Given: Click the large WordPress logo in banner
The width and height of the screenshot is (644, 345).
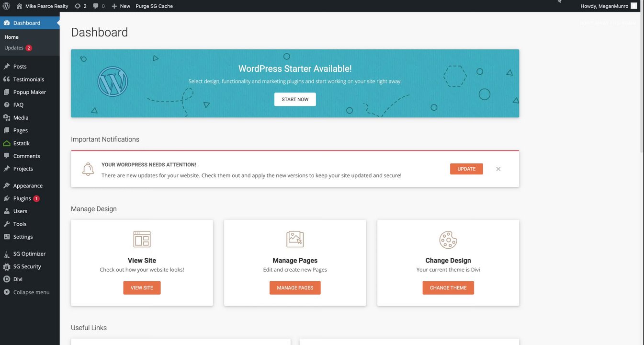Looking at the screenshot, I should (x=113, y=81).
